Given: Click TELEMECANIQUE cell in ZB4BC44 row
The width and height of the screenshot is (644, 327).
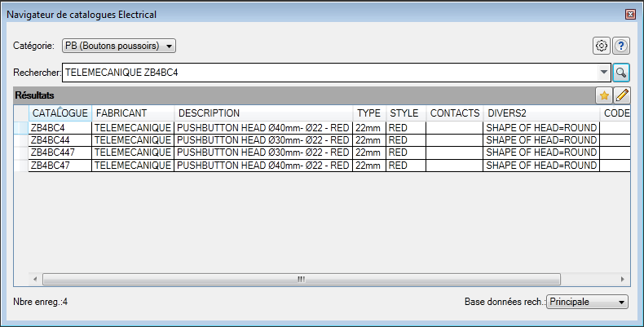Looking at the screenshot, I should 133,140.
